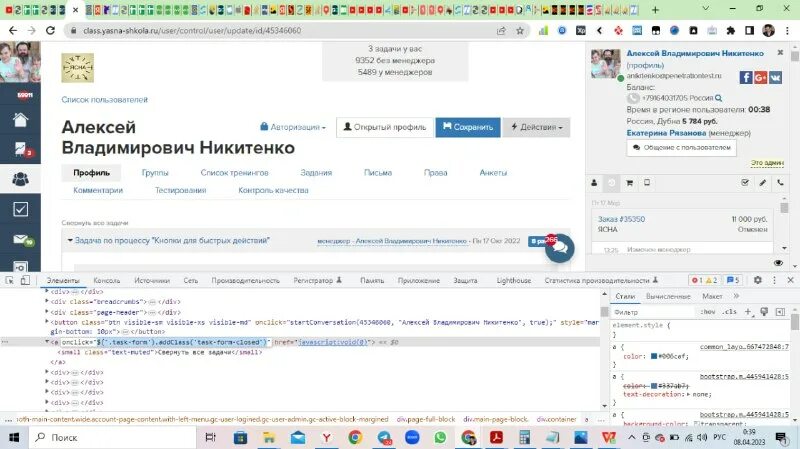Viewport: 800px width, 449px height.
Task: Expand the Действия dropdown button
Action: coord(536,127)
